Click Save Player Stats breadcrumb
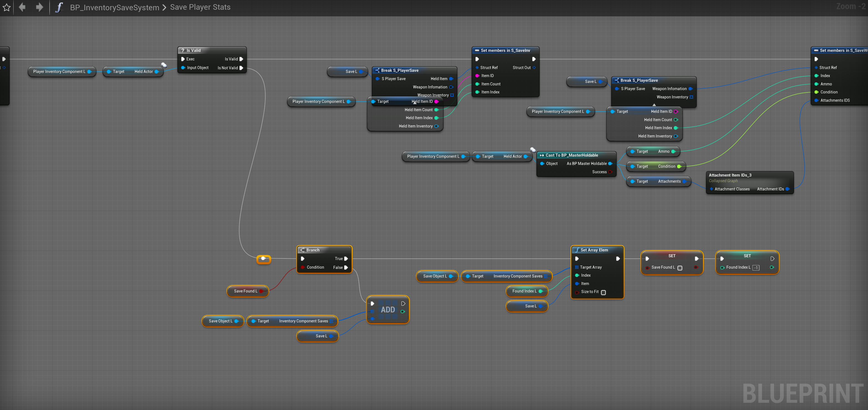Image resolution: width=868 pixels, height=410 pixels. (200, 7)
